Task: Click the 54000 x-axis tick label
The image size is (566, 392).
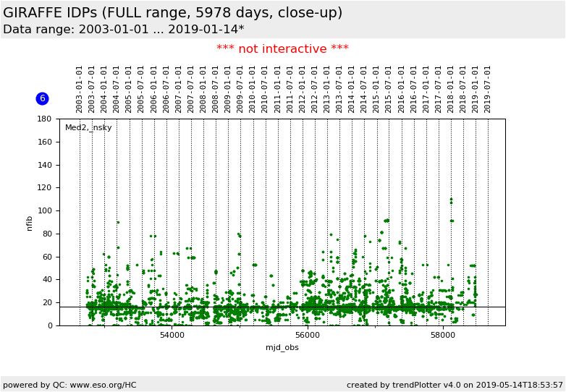Action: coord(172,336)
